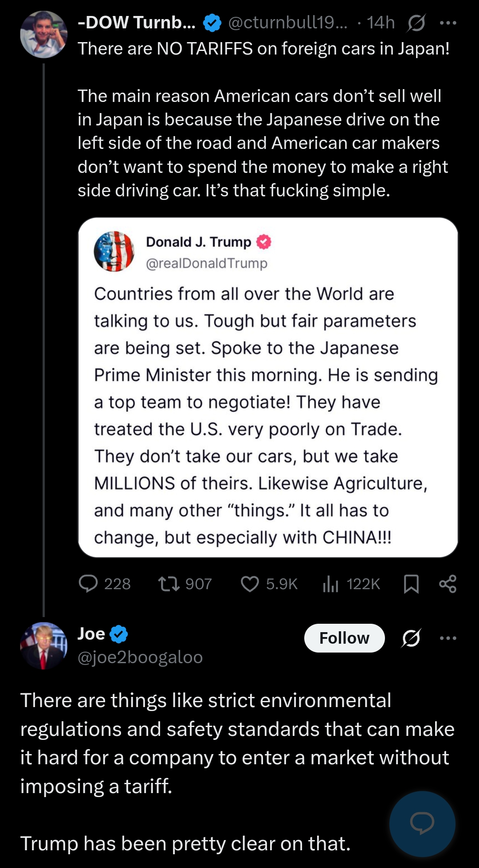Open more options for DOW Turnbull tweet
This screenshot has width=479, height=868.
448,23
